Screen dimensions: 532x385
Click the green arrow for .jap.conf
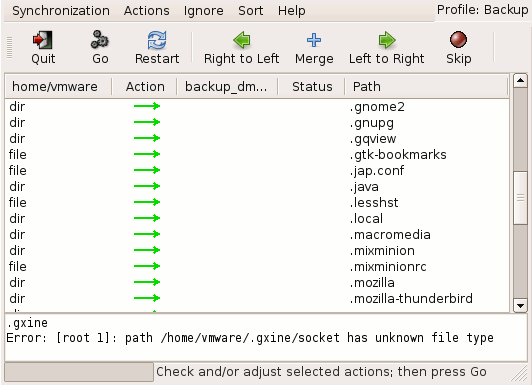point(147,170)
